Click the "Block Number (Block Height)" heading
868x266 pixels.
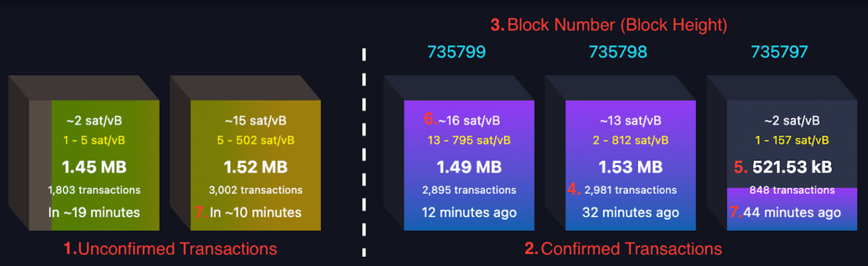617,25
